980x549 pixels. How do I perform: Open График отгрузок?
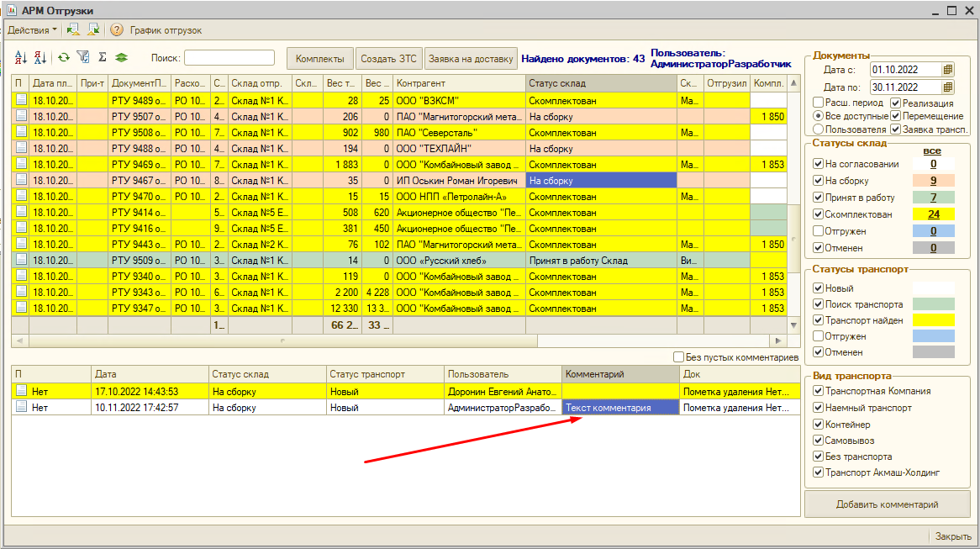tap(166, 30)
